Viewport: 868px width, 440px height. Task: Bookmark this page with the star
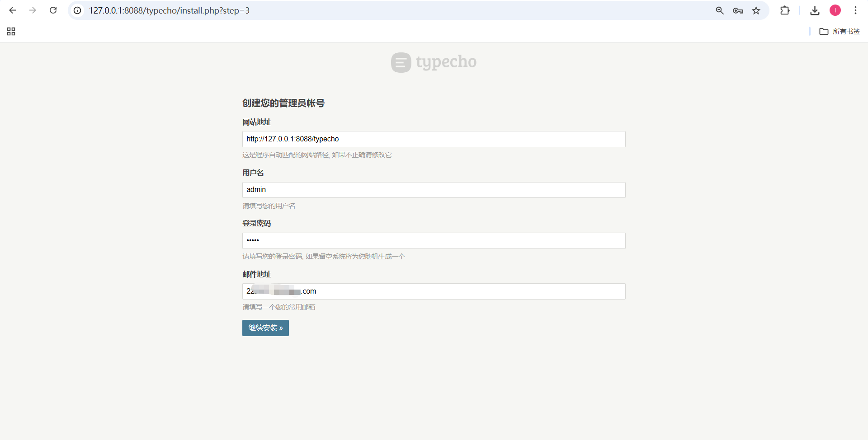point(756,10)
